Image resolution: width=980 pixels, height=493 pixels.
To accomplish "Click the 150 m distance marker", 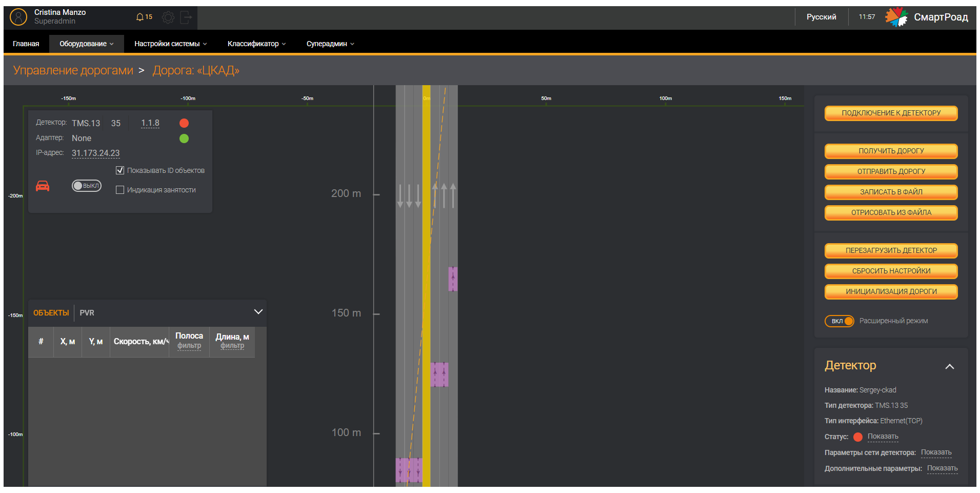I will (x=346, y=313).
